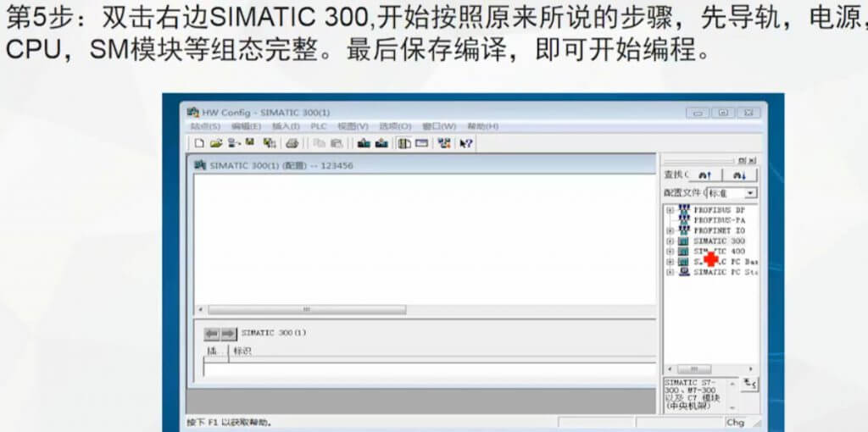
Task: Open the 帮助(H) menu
Action: click(x=482, y=127)
